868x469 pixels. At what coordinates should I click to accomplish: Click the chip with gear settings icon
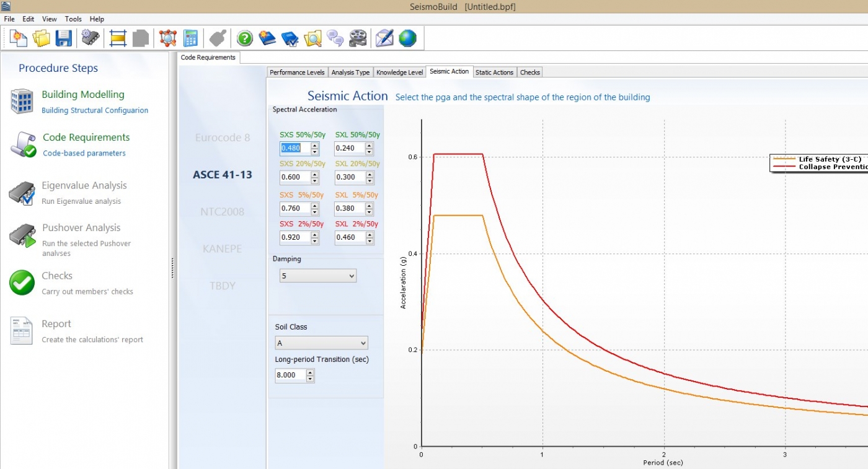(91, 38)
